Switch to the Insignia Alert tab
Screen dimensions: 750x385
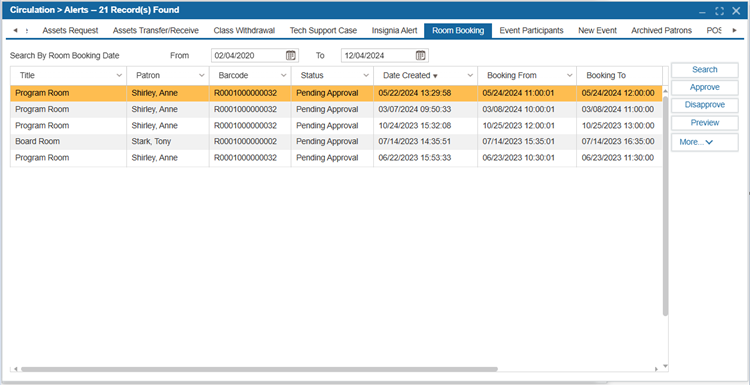pos(395,31)
